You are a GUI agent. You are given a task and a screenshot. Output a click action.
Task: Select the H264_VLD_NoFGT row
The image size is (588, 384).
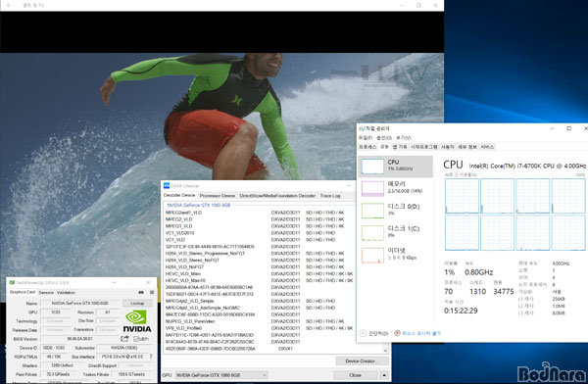(258, 267)
